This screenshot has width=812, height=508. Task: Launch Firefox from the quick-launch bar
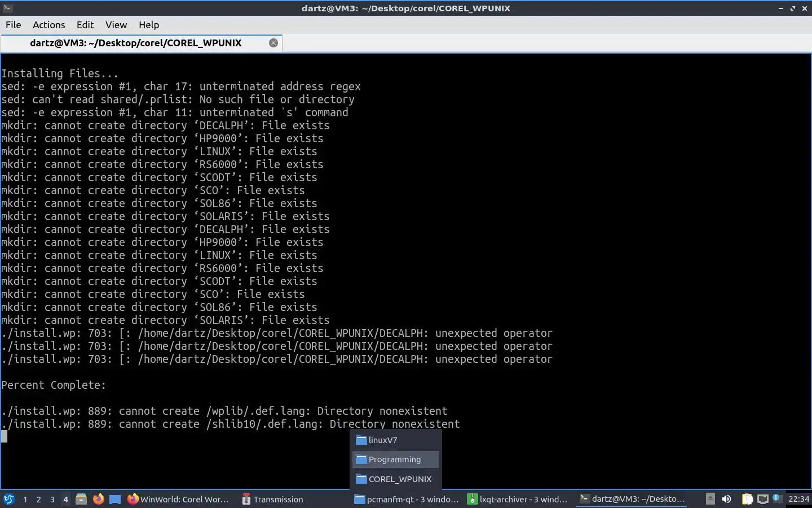click(x=98, y=499)
